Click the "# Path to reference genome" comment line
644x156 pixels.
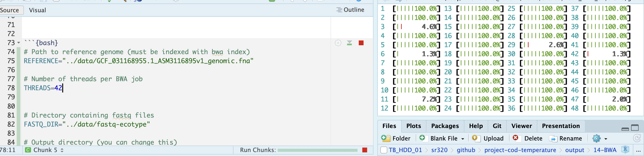[137, 52]
